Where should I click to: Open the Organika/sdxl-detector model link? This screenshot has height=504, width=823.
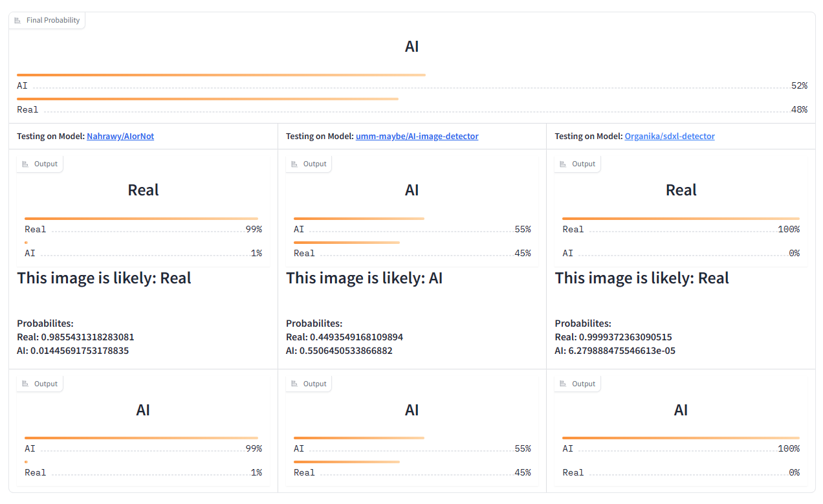(x=669, y=137)
